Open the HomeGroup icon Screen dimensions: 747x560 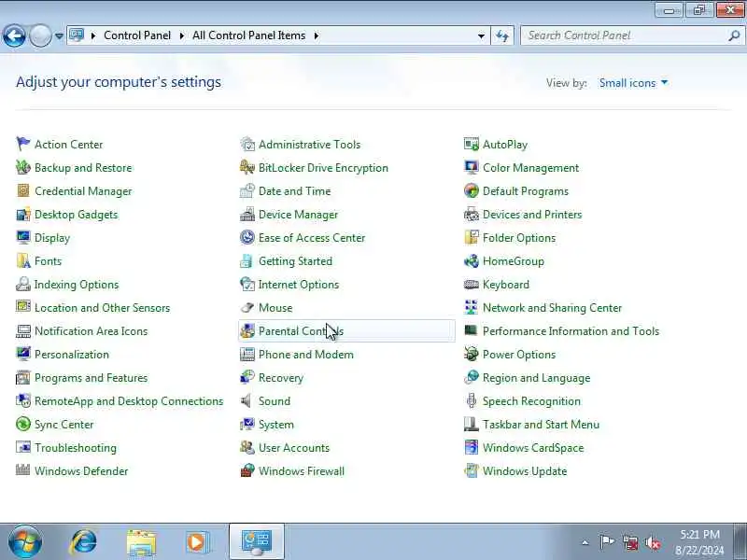pos(472,260)
